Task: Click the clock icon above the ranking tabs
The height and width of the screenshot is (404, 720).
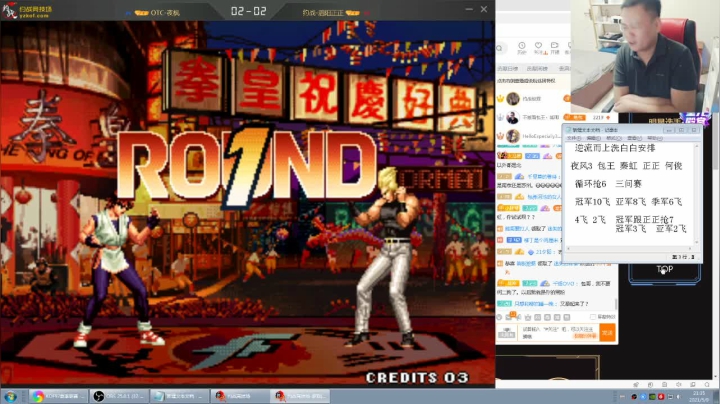Action: [522, 45]
